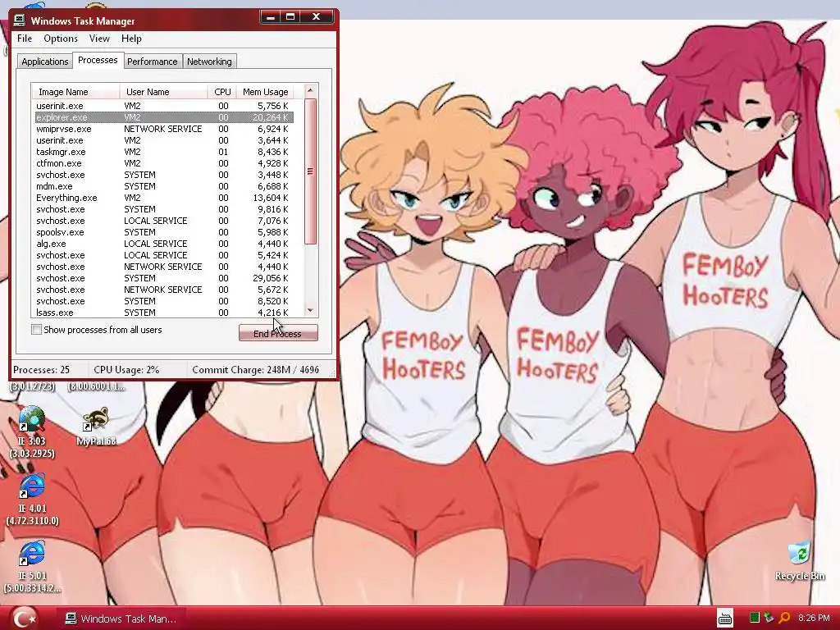Viewport: 840px width, 630px height.
Task: Click the on-screen keyboard tray icon
Action: pos(725,619)
